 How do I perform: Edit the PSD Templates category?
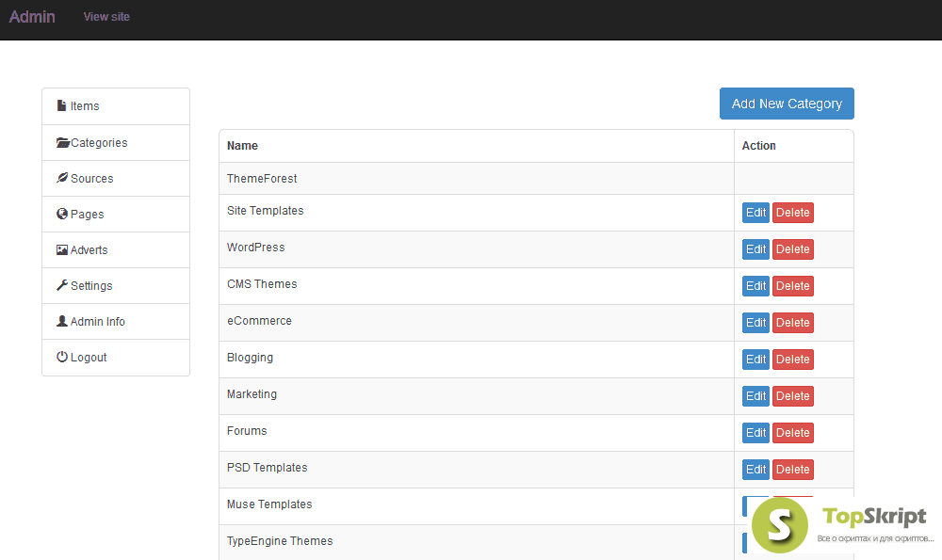755,469
